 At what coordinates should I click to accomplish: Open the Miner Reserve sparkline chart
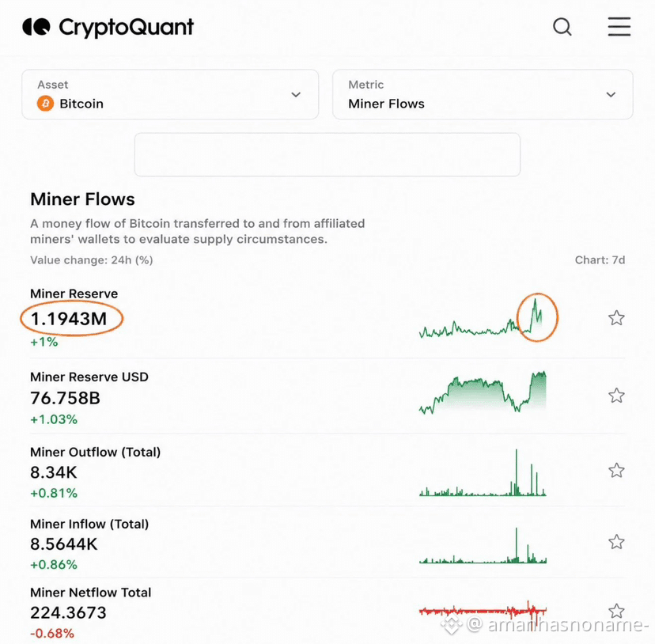pyautogui.click(x=483, y=319)
